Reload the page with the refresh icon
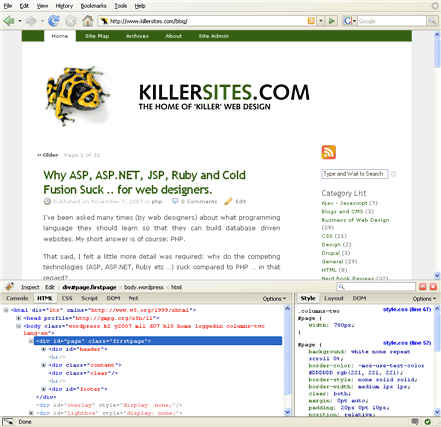Screen dimensions: 441x427 [54, 21]
